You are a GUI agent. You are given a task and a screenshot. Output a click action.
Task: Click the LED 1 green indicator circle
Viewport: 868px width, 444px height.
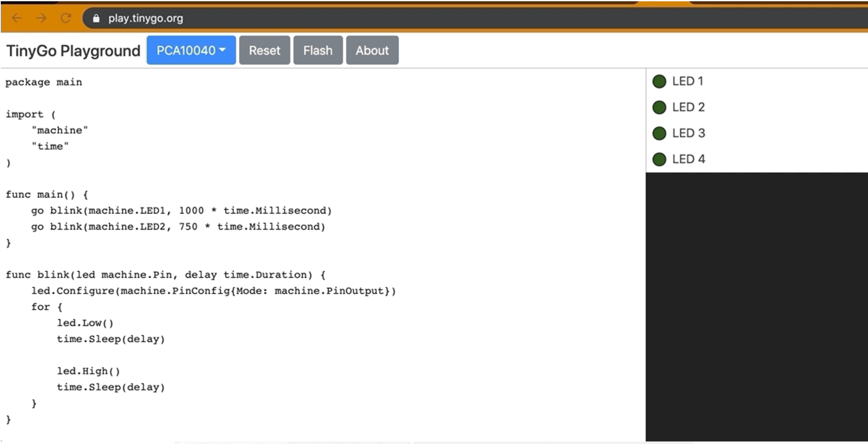pos(659,81)
